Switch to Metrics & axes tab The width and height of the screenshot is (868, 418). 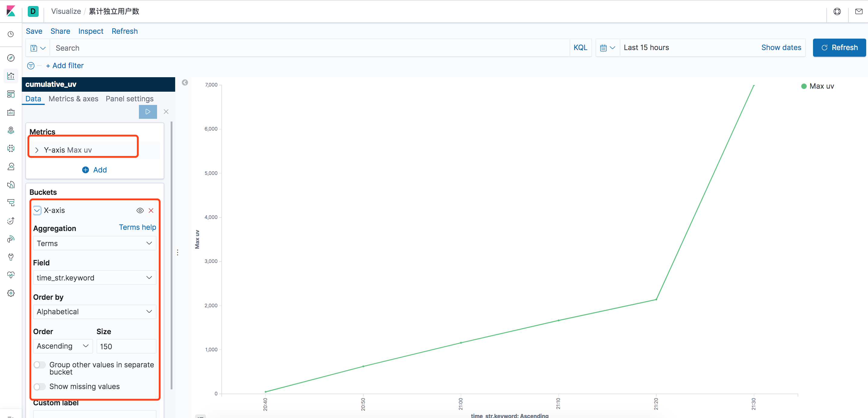(x=74, y=98)
